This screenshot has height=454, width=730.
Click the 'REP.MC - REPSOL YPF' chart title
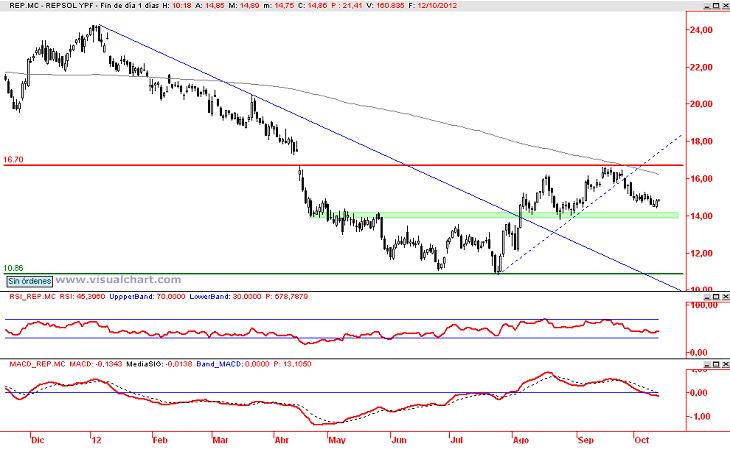pos(53,6)
